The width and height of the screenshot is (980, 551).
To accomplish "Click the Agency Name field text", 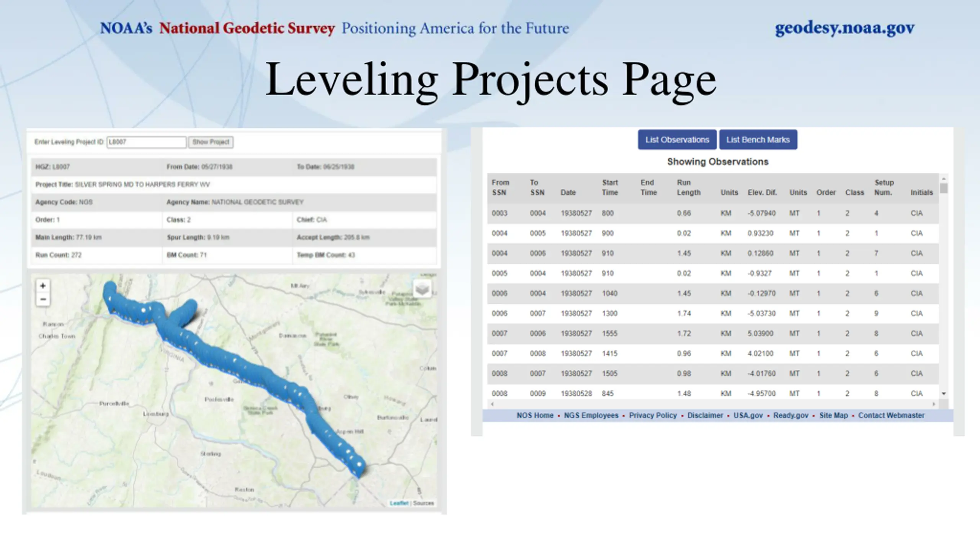I will [235, 202].
